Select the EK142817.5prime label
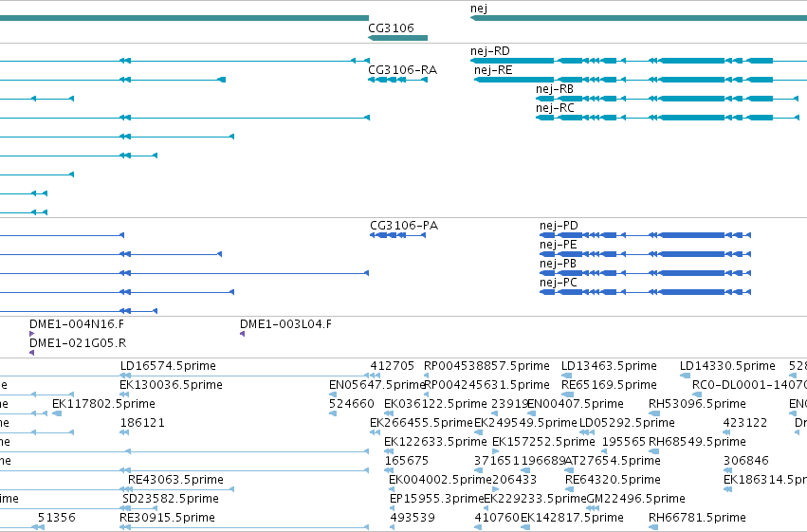The width and height of the screenshot is (807, 532). 572,518
